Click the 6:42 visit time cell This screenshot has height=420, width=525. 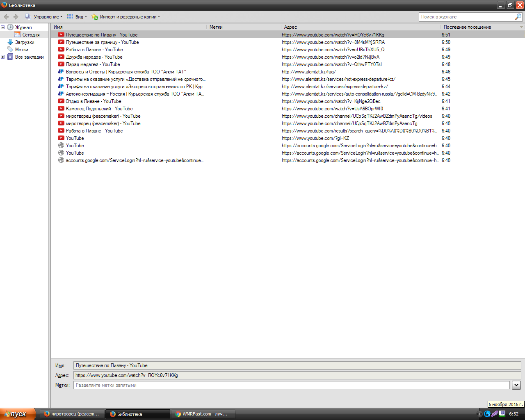point(446,94)
